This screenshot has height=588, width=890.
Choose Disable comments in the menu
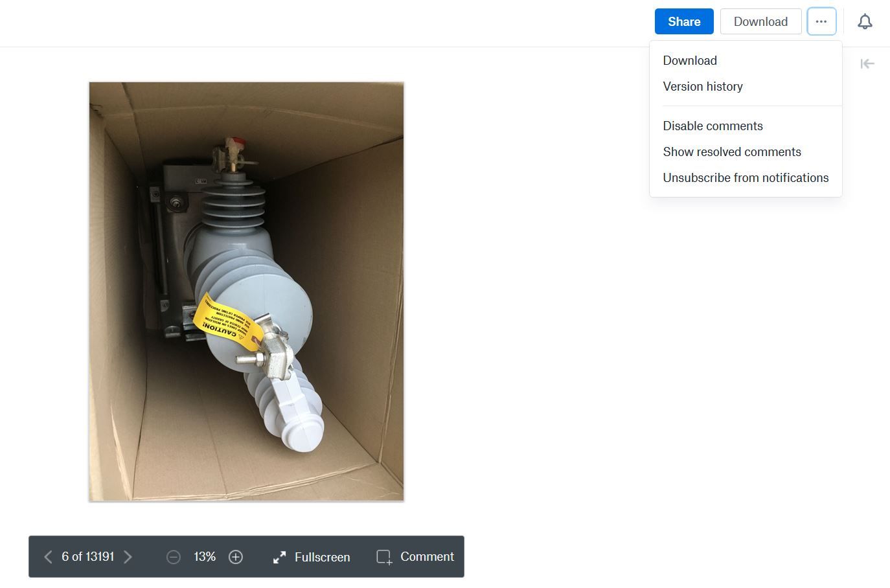click(x=713, y=126)
